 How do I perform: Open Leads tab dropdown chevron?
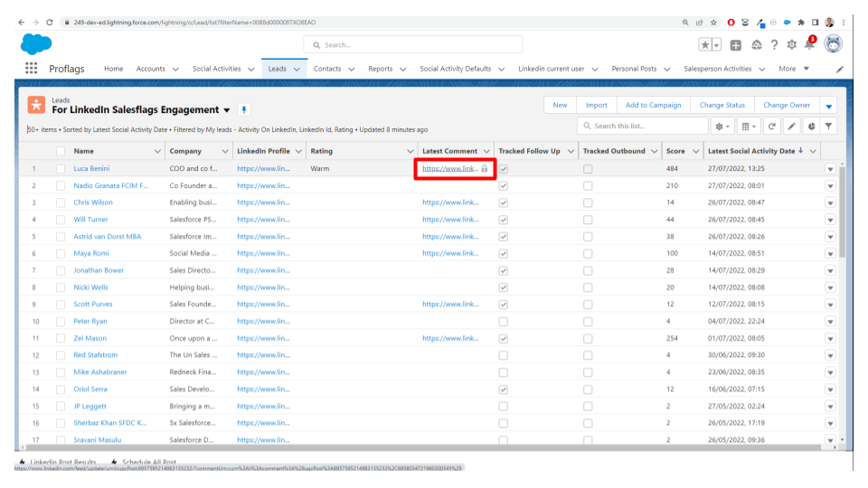pos(297,70)
